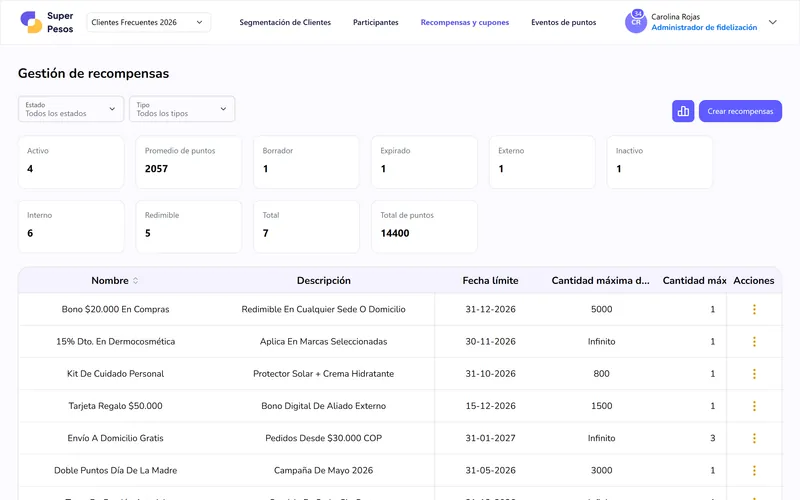Click Tarjeta Regalo $50.000 reward name
The image size is (800, 500).
coord(115,406)
